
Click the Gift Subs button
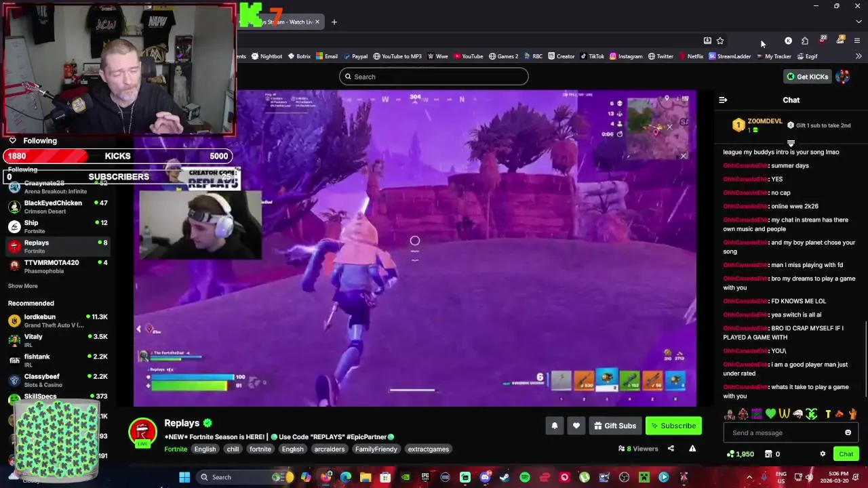[x=615, y=426]
